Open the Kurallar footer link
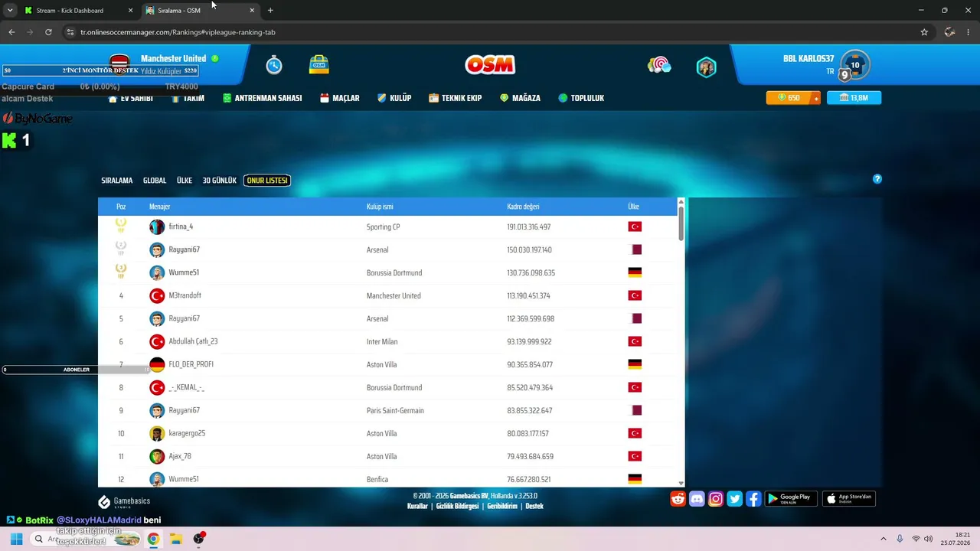The width and height of the screenshot is (980, 551). [417, 506]
